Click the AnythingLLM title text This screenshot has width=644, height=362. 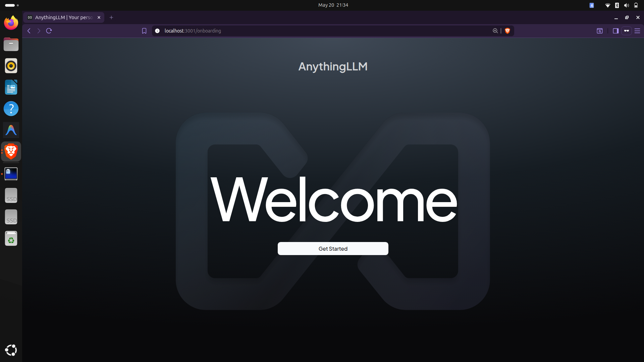333,66
